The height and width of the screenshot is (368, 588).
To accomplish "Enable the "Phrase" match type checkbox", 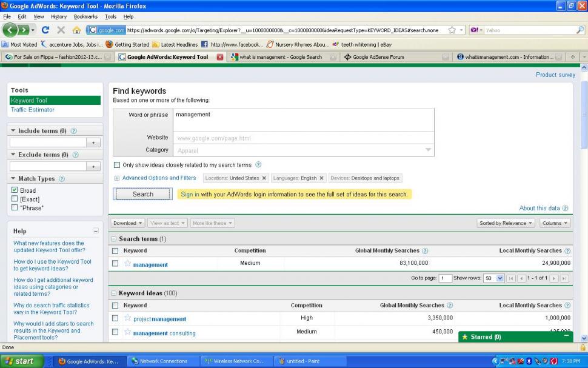I will 15,207.
